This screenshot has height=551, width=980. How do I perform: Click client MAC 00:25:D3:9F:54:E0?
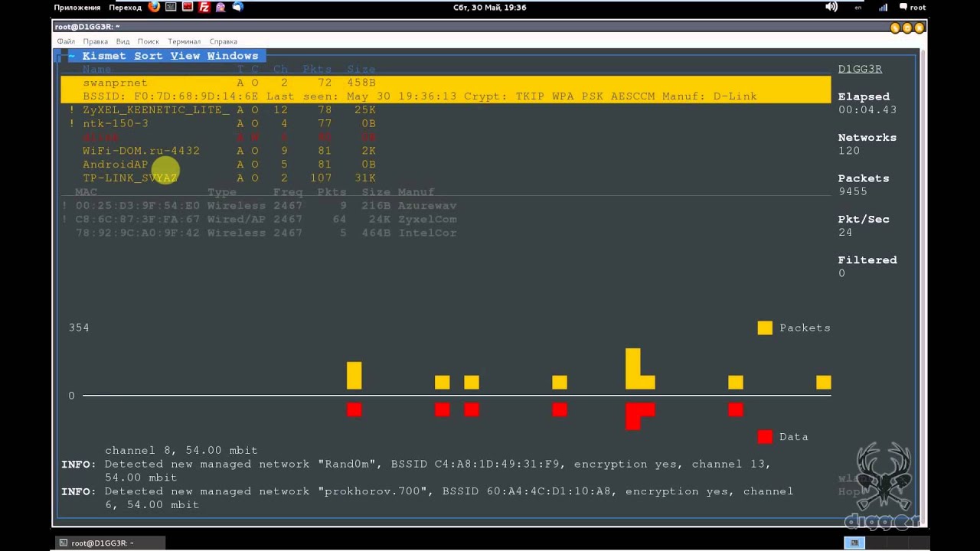pos(138,206)
